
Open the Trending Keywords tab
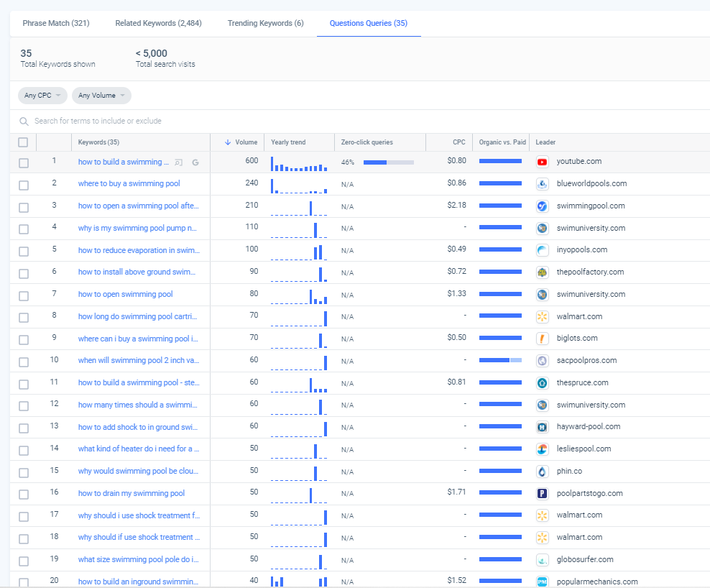[265, 23]
